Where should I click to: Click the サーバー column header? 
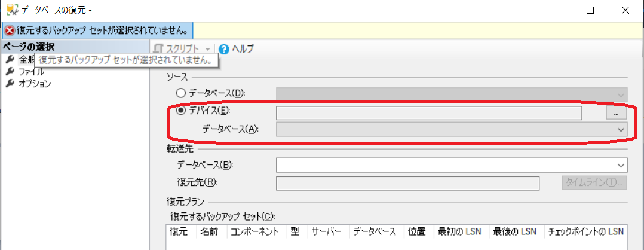[x=327, y=231]
